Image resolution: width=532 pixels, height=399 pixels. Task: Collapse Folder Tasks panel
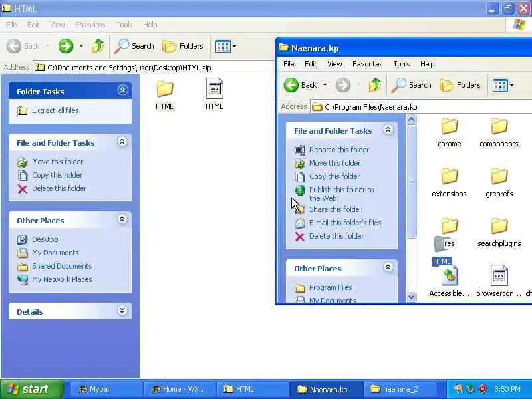(x=122, y=90)
